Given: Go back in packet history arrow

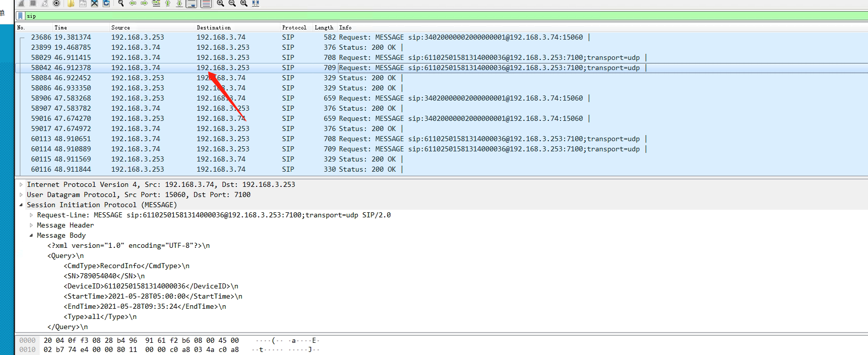Looking at the screenshot, I should [133, 3].
